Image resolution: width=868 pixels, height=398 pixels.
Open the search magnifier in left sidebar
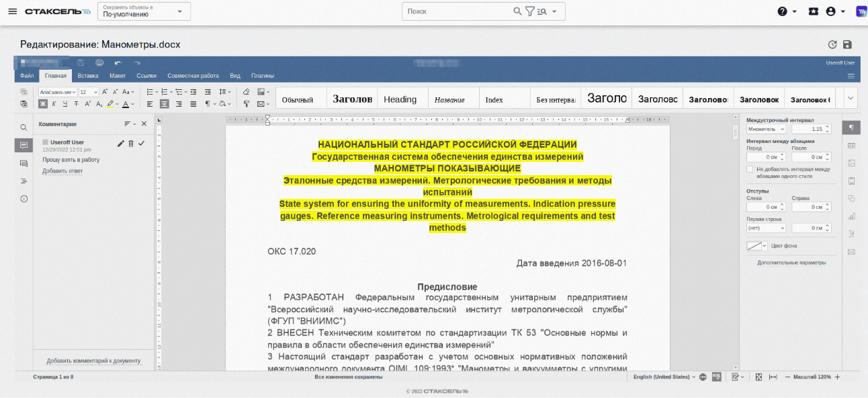[x=24, y=127]
